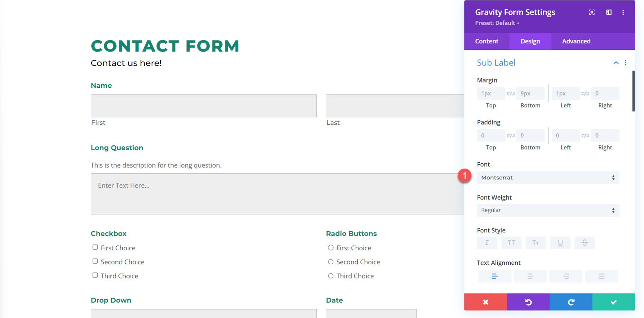Open the Montserrat font dropdown
Image resolution: width=644 pixels, height=318 pixels.
point(548,178)
